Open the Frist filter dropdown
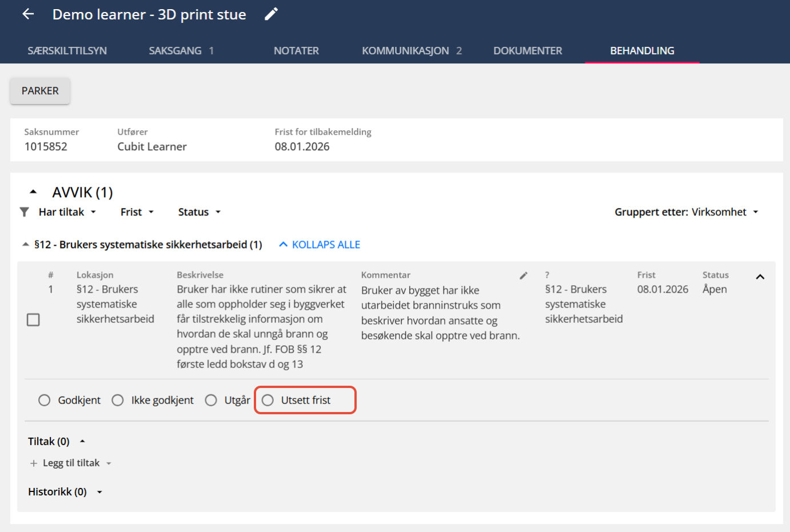Viewport: 790px width, 532px height. pos(137,212)
